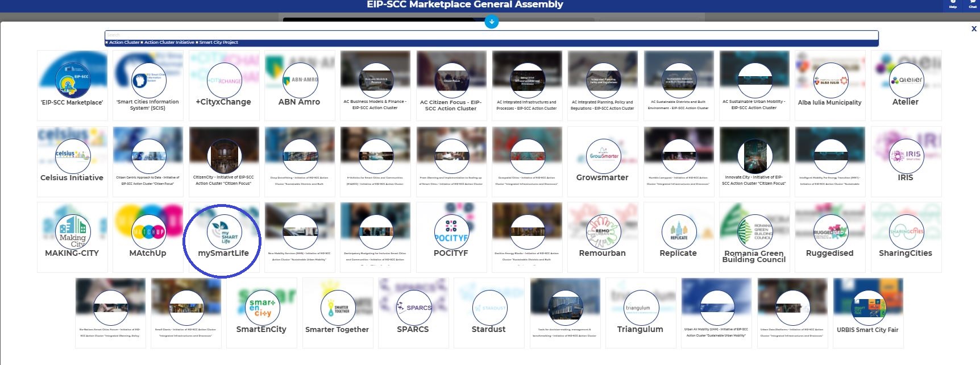Click the blue circular down-arrow button
This screenshot has width=980, height=365.
click(x=492, y=22)
